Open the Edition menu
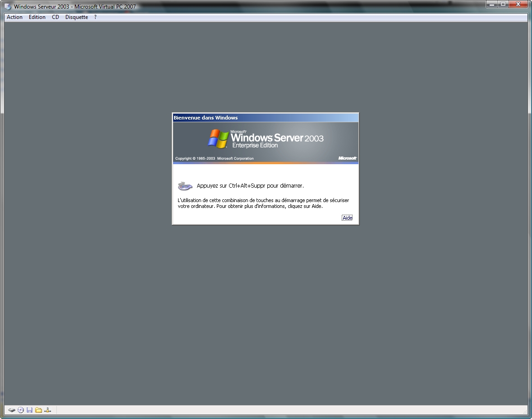The image size is (532, 419). [x=37, y=17]
